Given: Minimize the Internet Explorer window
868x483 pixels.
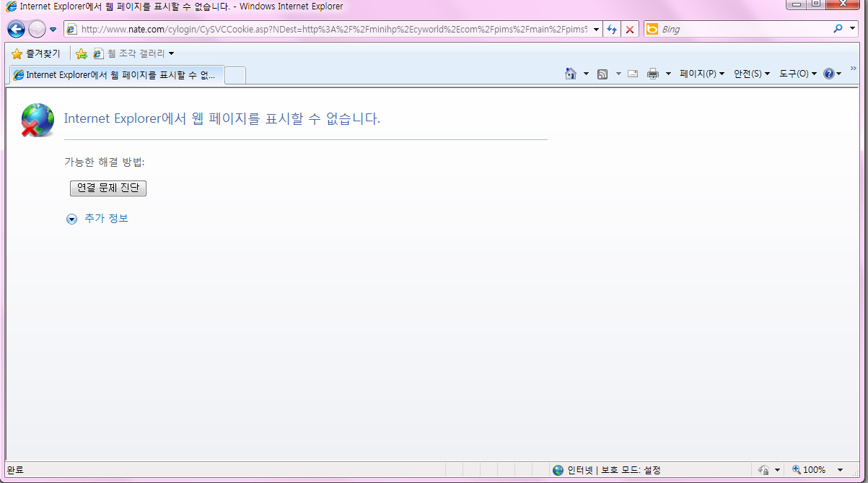Looking at the screenshot, I should tap(796, 5).
